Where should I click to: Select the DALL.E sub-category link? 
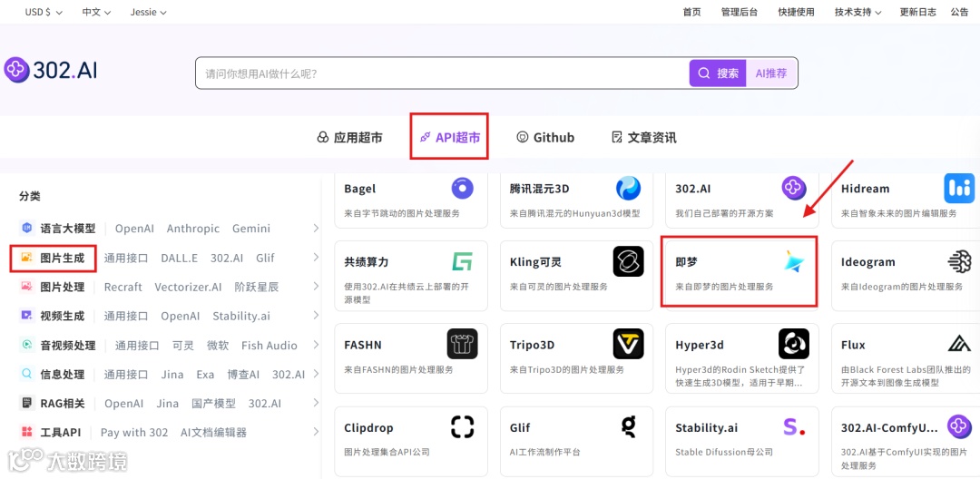tap(180, 258)
